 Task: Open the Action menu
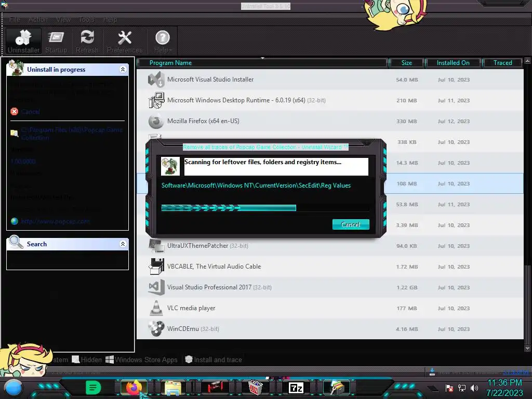(38, 19)
